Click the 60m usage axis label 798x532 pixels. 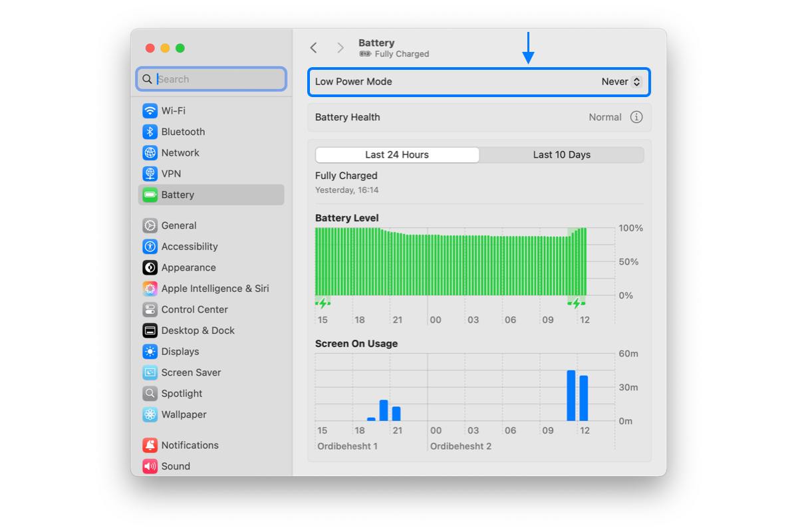(629, 354)
